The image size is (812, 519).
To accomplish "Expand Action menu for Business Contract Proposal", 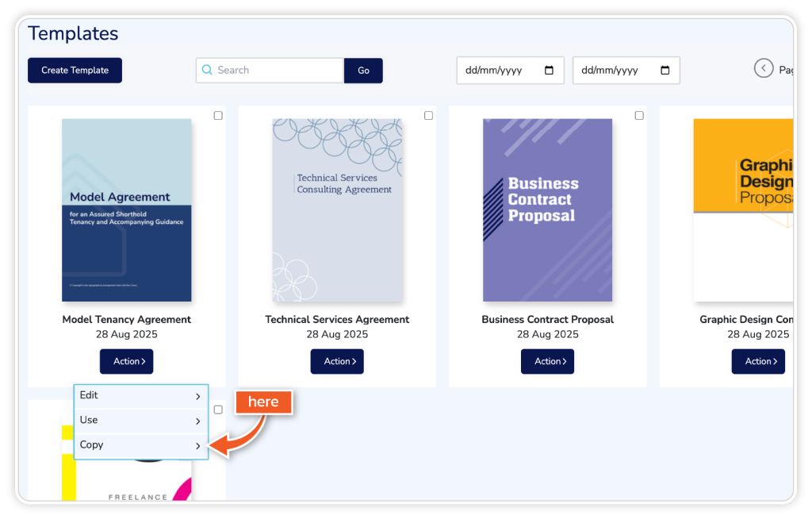I will [x=547, y=361].
